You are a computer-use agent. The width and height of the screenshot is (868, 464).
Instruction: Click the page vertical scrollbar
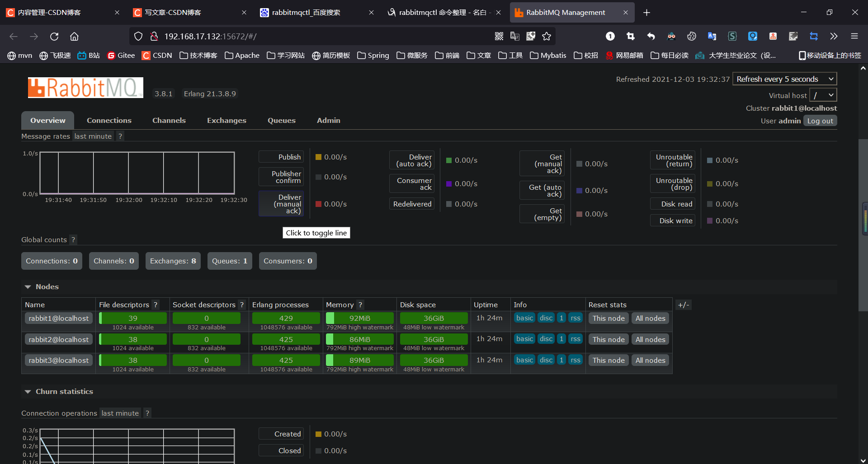[x=863, y=226]
